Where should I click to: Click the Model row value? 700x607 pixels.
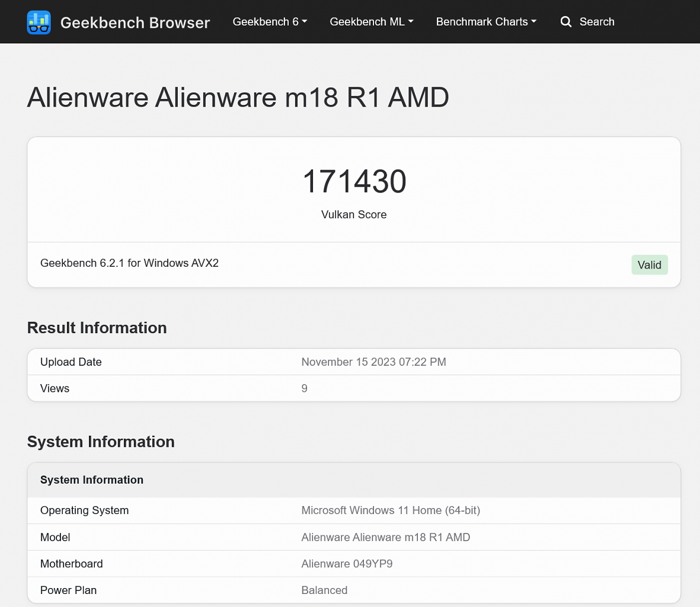click(x=386, y=537)
